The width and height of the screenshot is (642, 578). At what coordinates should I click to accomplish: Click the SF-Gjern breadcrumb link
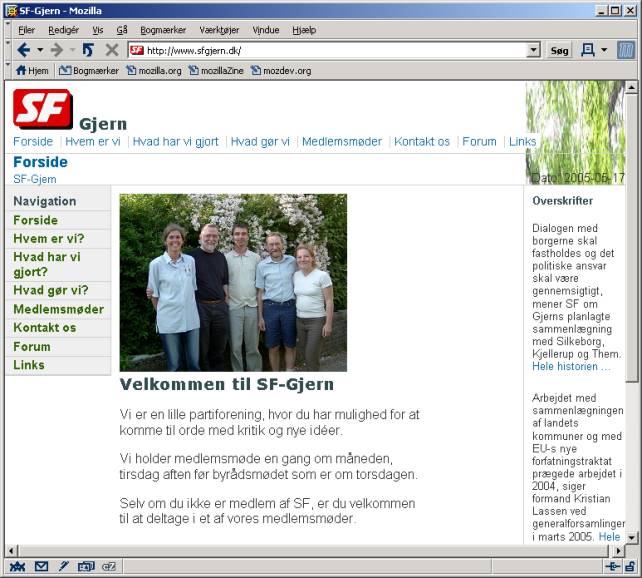[x=35, y=179]
